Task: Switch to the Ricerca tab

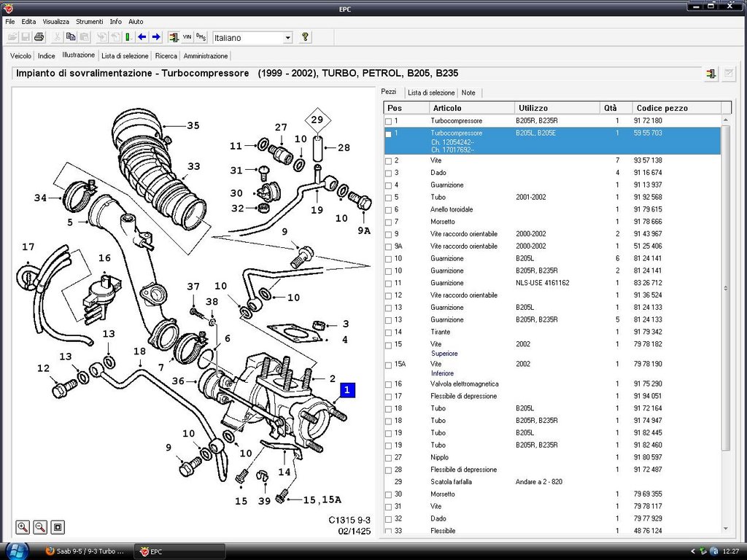Action: [x=166, y=55]
